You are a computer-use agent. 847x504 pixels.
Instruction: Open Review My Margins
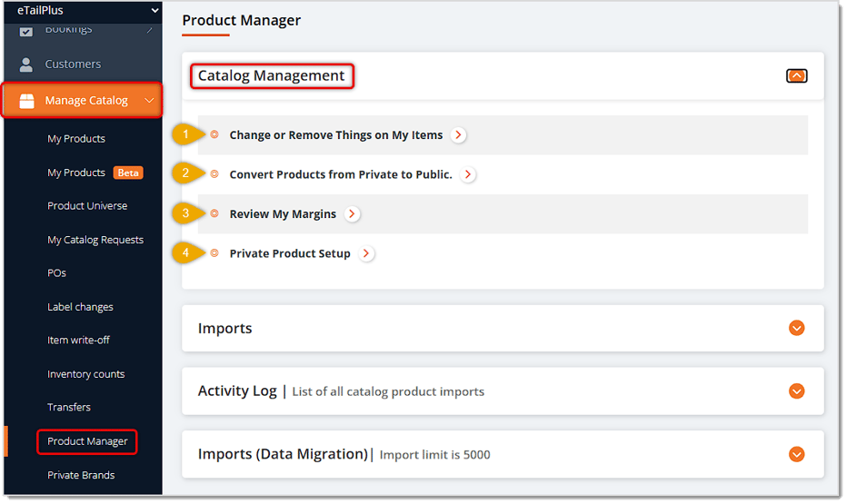tap(283, 214)
